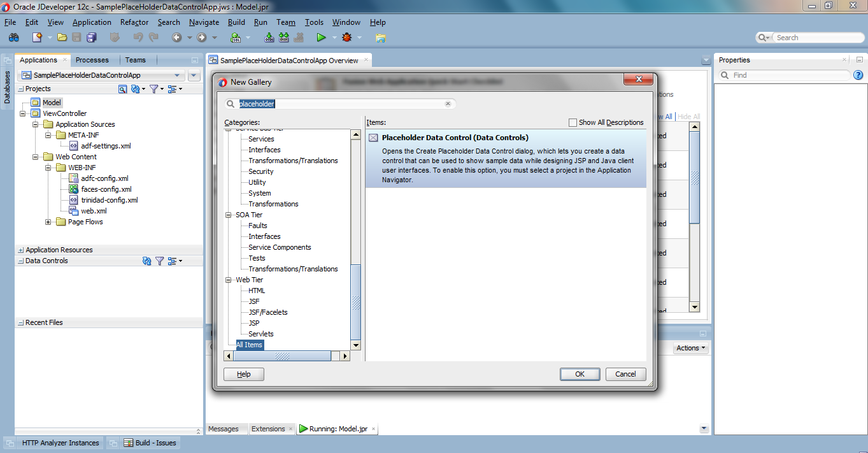Screen dimensions: 868x453
Task: Save all files using Save All icon
Action: point(91,37)
